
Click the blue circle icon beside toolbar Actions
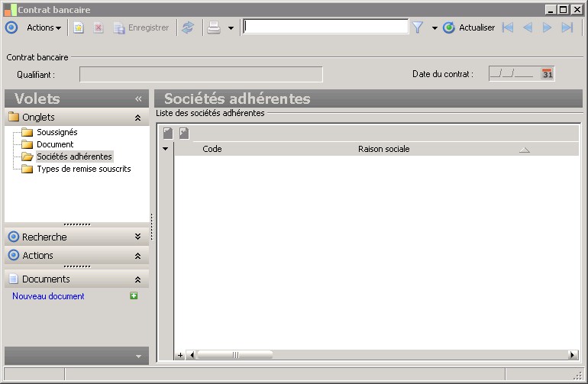pos(11,27)
